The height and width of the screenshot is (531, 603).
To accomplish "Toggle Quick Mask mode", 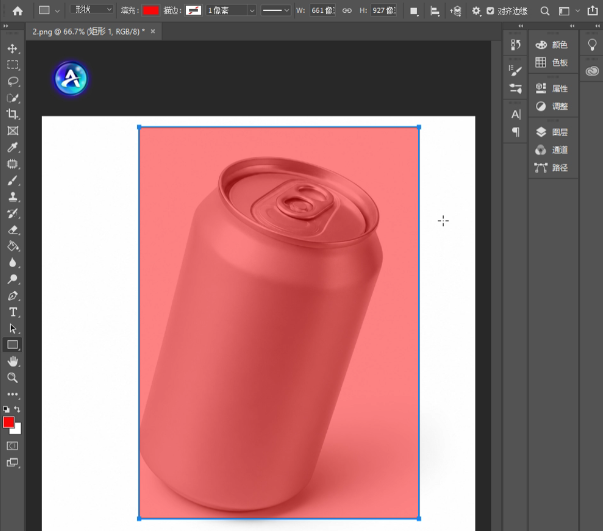I will (x=12, y=446).
